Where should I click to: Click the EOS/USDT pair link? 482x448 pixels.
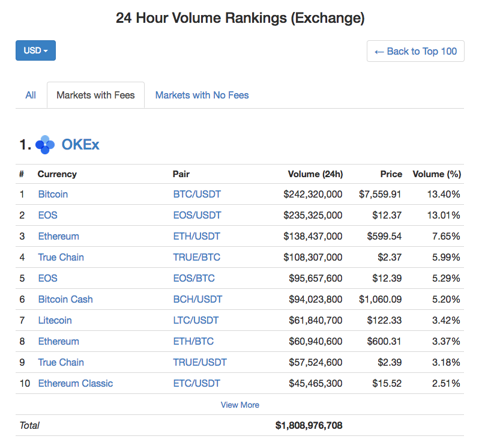tap(197, 215)
